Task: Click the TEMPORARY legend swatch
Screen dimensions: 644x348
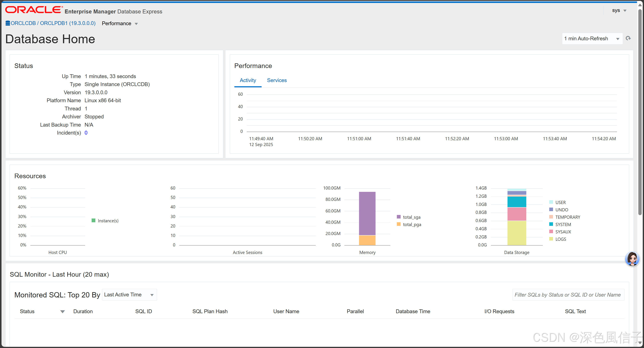Action: (x=551, y=217)
